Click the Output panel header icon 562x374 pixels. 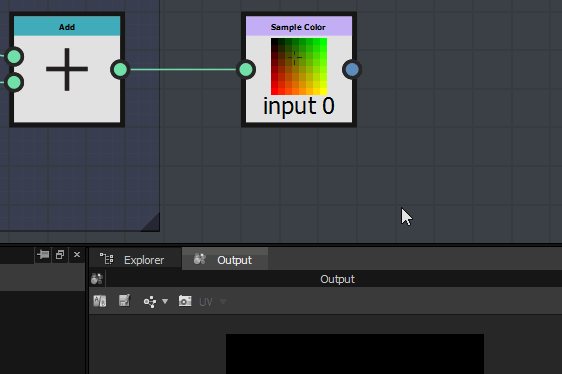(97, 279)
